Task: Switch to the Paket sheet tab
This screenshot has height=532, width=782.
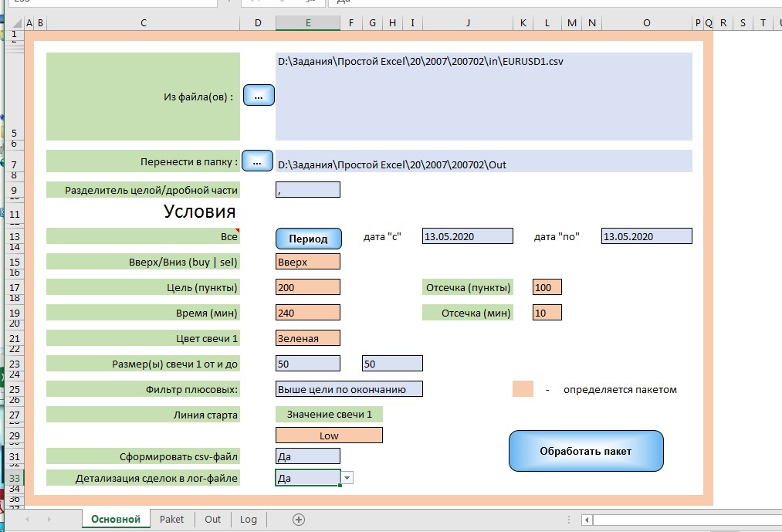Action: pos(171,519)
